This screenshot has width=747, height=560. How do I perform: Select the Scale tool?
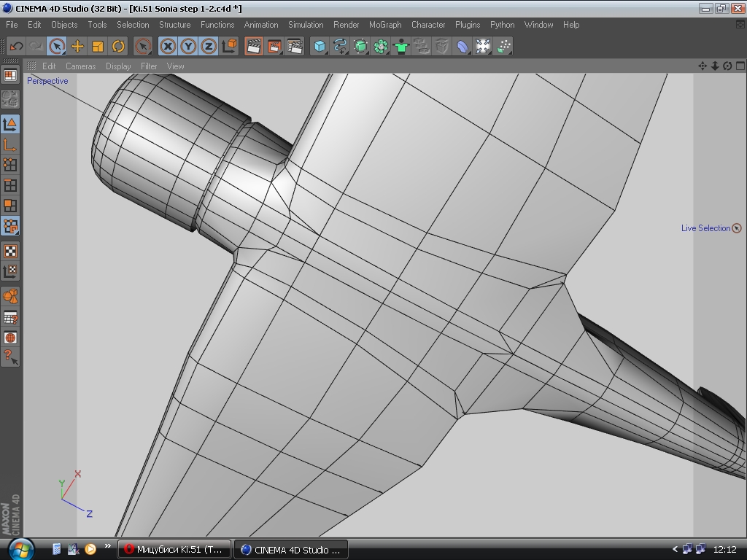pyautogui.click(x=98, y=46)
